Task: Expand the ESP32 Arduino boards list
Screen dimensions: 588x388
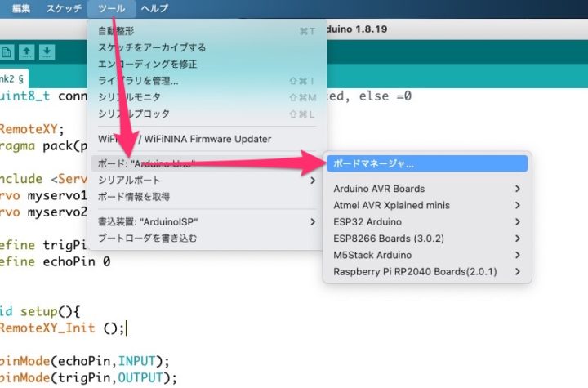Action: 426,222
